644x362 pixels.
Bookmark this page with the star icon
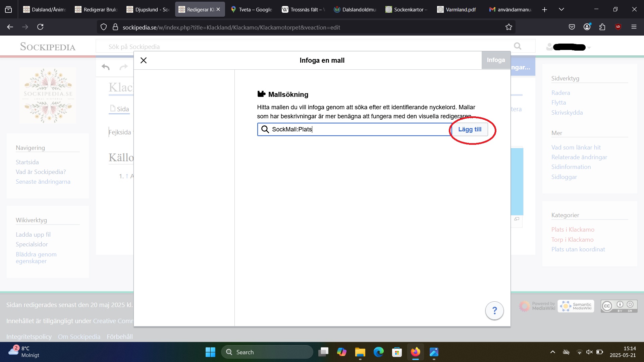[509, 27]
